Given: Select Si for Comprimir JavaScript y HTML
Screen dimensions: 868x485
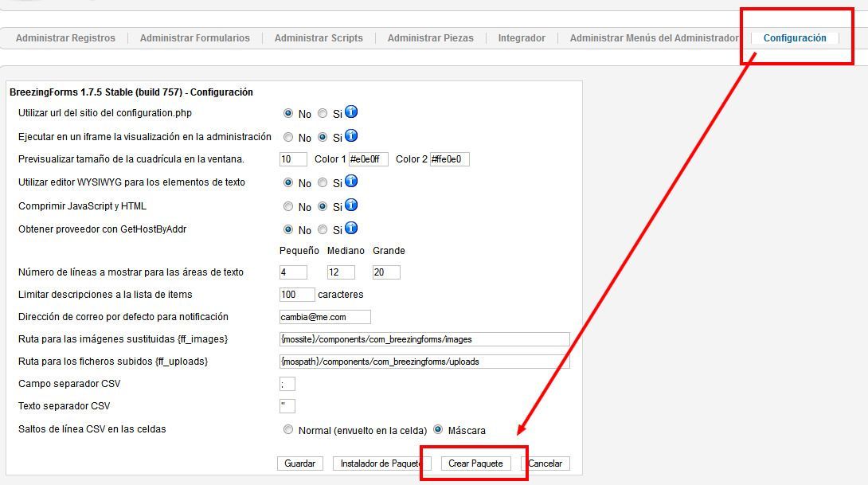Looking at the screenshot, I should [323, 206].
